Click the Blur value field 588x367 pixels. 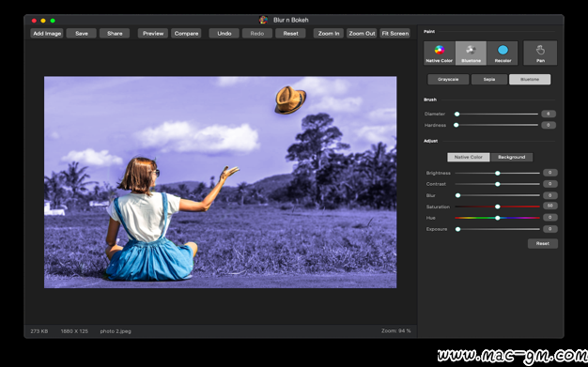point(550,195)
